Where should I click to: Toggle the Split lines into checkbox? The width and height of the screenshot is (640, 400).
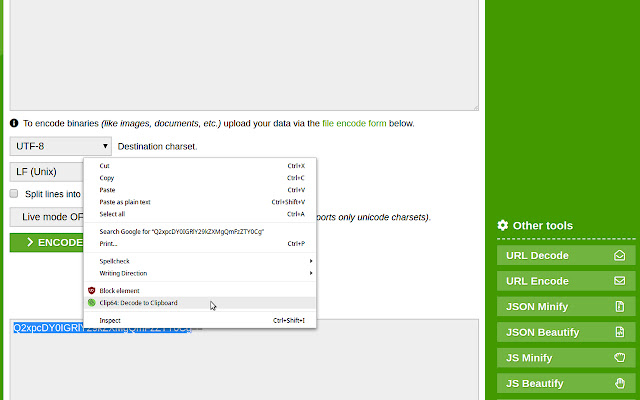coord(14,193)
